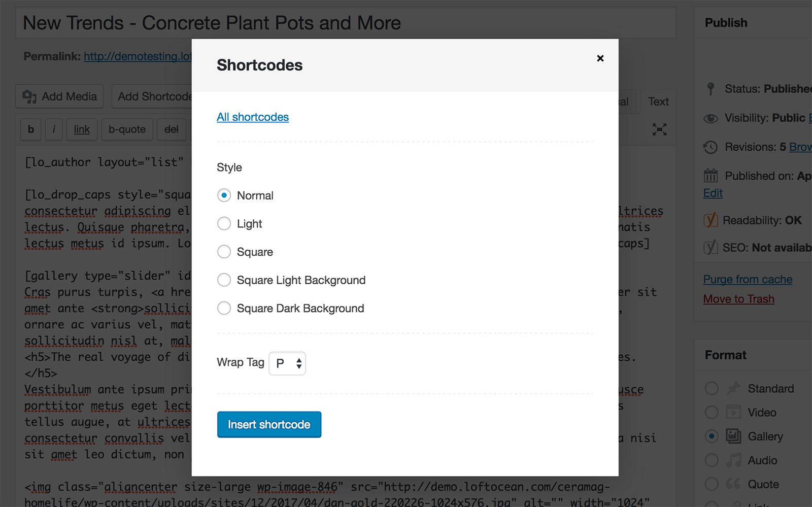Click the Visibility eye icon
Screen dimensions: 812x507
[x=710, y=118]
